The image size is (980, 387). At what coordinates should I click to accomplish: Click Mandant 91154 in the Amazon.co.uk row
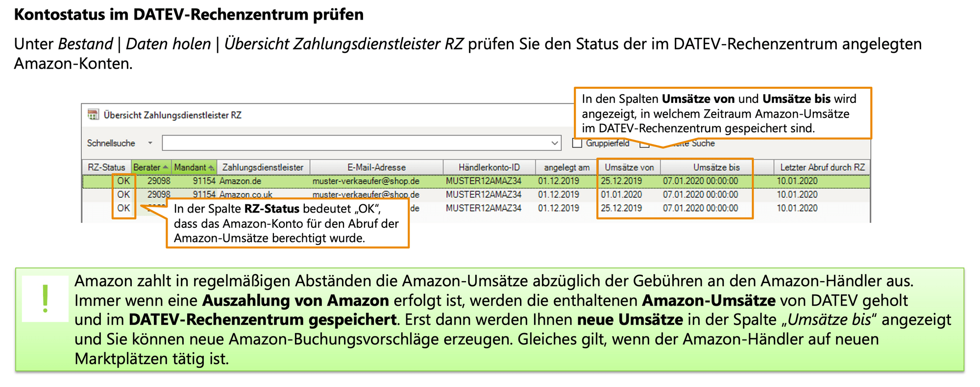[x=204, y=194]
